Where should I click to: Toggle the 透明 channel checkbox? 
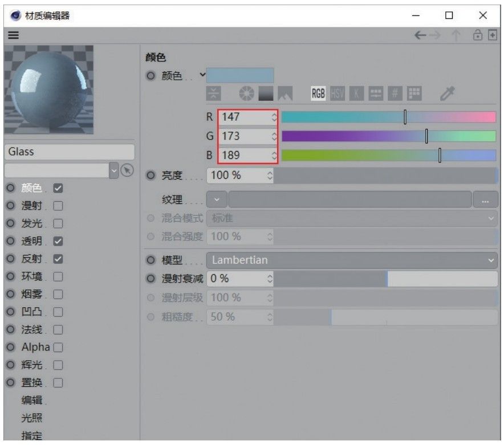58,241
